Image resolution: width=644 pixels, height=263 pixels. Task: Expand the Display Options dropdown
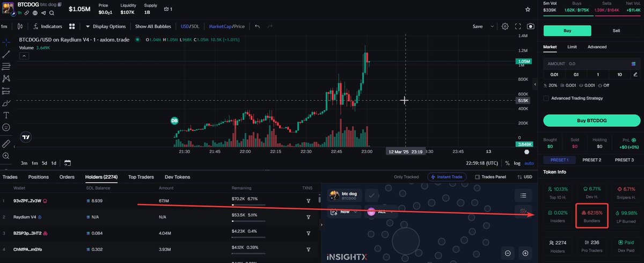coord(106,26)
